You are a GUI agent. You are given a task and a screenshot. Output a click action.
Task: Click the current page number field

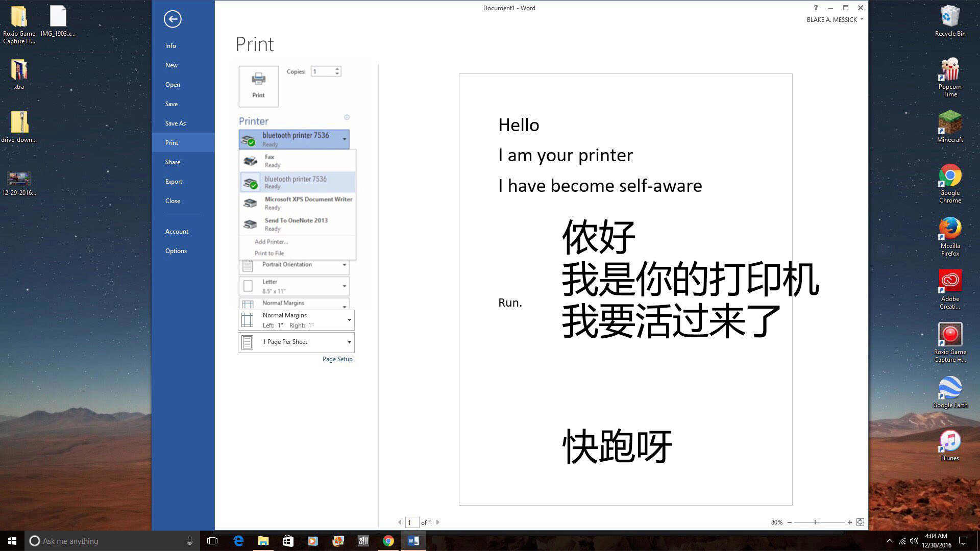coord(411,522)
